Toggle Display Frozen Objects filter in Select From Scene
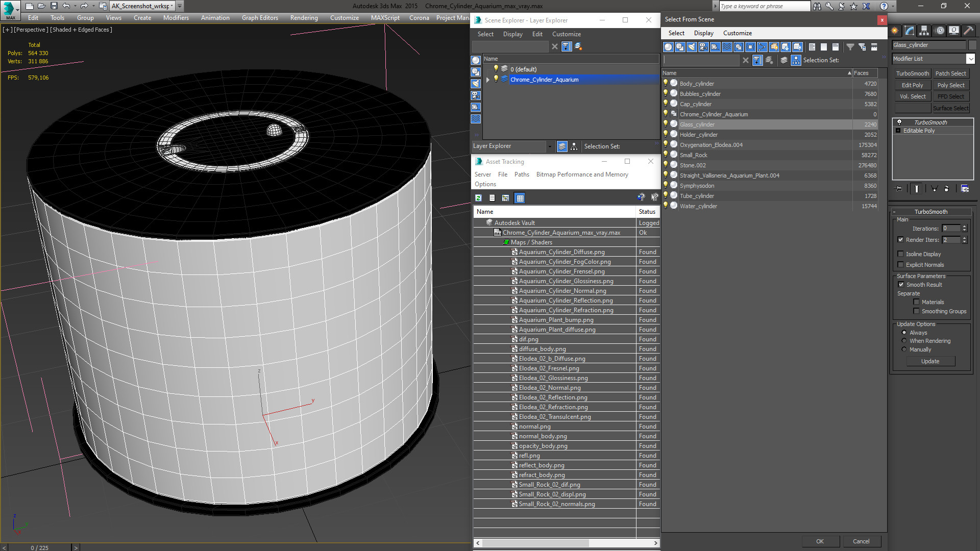 [786, 47]
